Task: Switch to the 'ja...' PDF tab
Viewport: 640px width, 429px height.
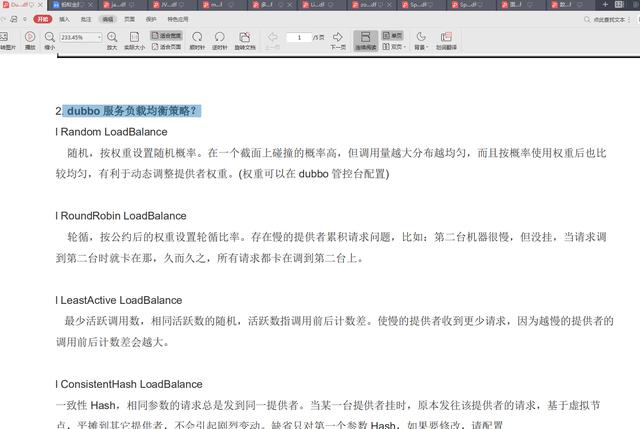Action: point(122,5)
